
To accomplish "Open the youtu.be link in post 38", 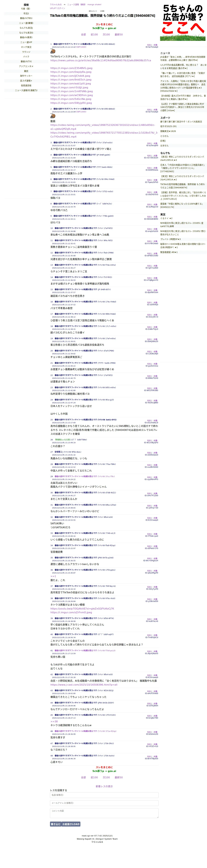I will 82,609.
